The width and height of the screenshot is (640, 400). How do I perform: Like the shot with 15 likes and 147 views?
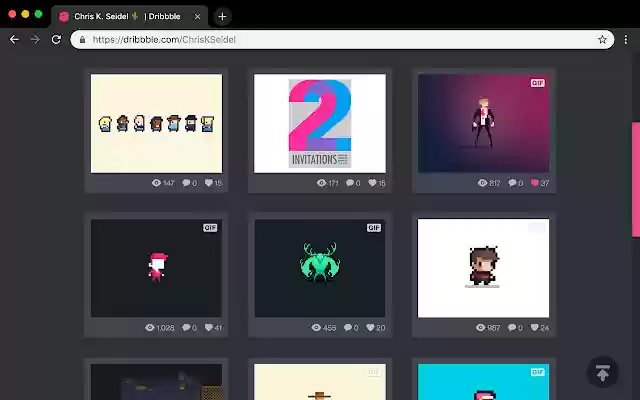(x=209, y=183)
